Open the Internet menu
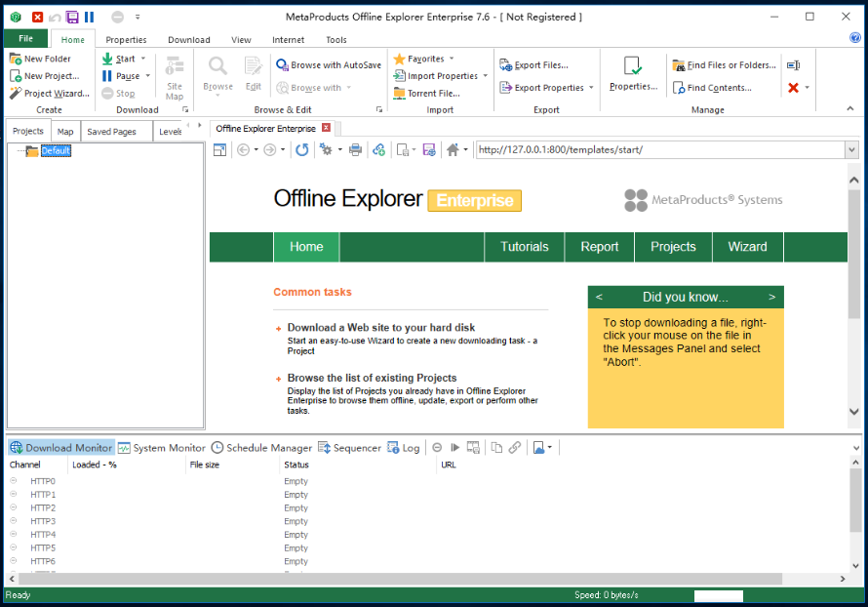 pyautogui.click(x=288, y=39)
